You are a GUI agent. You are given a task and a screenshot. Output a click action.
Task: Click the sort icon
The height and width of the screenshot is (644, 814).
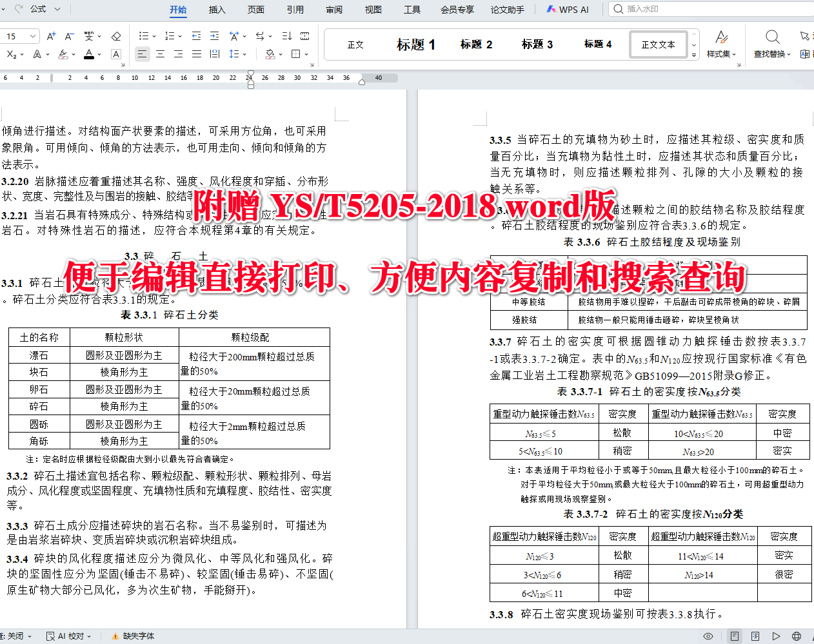287,36
